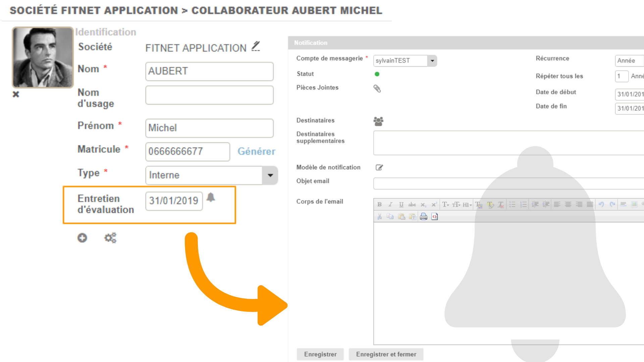Click the bell notification icon next to Entretien d'évaluation
The width and height of the screenshot is (644, 362).
(211, 197)
